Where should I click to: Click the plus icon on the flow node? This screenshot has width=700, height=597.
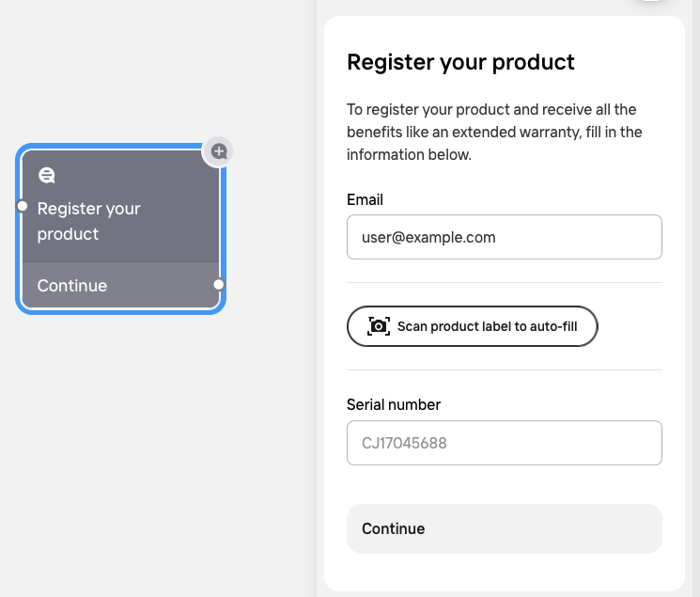[x=219, y=150]
